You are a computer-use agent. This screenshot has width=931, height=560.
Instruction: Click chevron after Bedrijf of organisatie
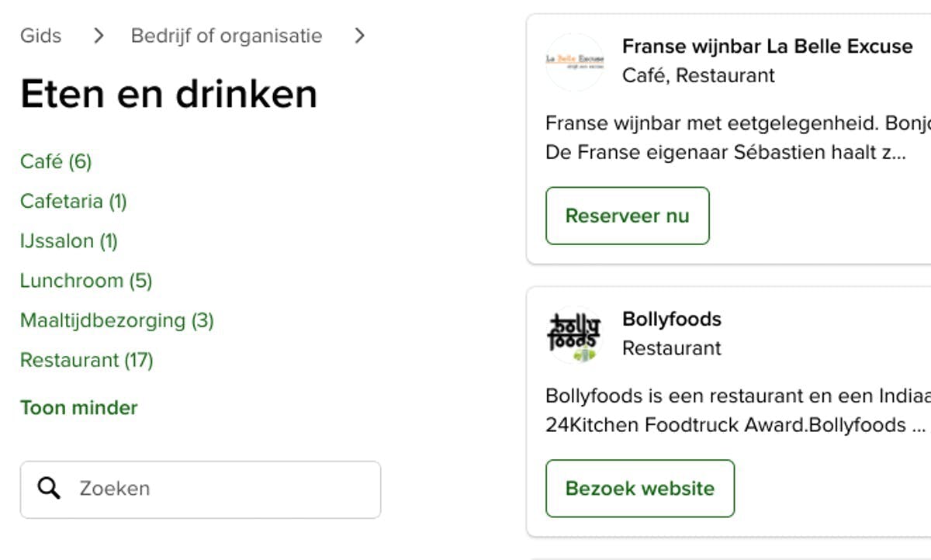point(359,36)
